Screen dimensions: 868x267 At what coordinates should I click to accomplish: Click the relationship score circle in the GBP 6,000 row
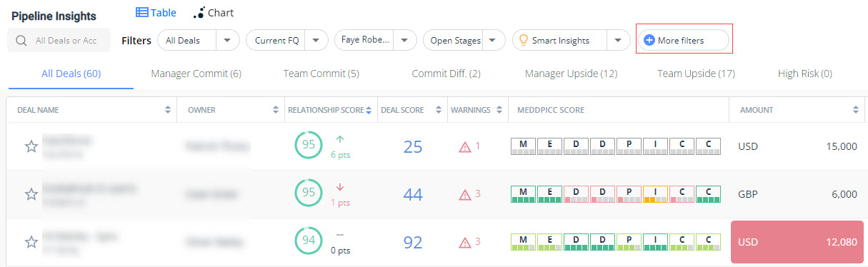click(309, 193)
